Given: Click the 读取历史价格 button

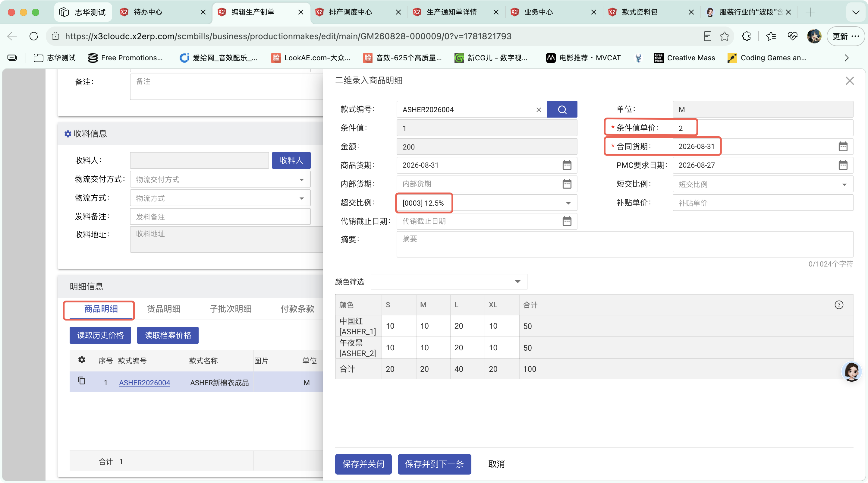Looking at the screenshot, I should pyautogui.click(x=100, y=335).
